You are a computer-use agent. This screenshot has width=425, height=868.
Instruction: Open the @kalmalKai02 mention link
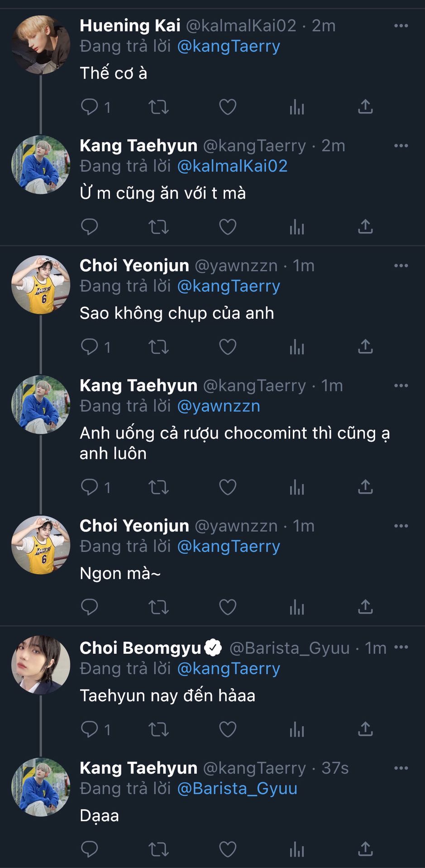[232, 166]
